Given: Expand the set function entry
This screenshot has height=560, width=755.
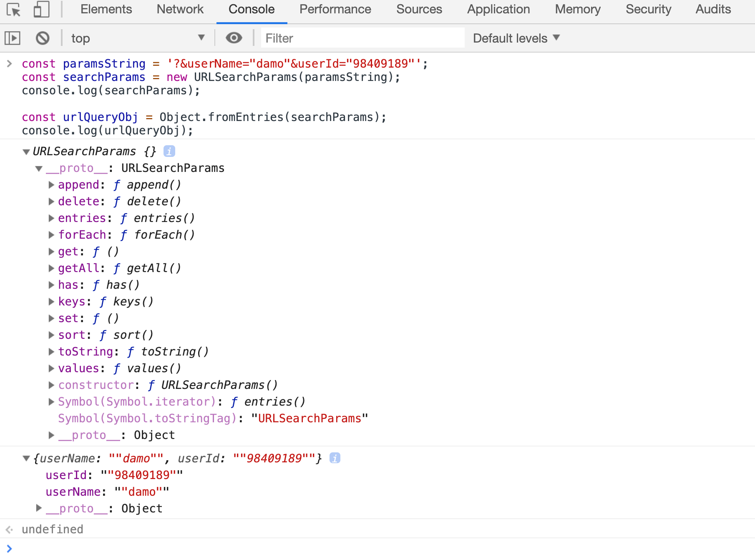Looking at the screenshot, I should tap(51, 318).
